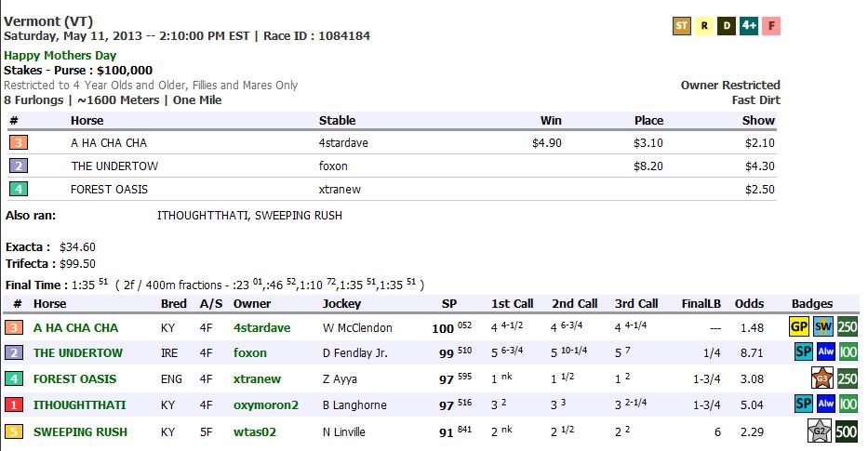Open THE UNDERTOW horse link in results
The width and height of the screenshot is (868, 451).
tap(78, 353)
